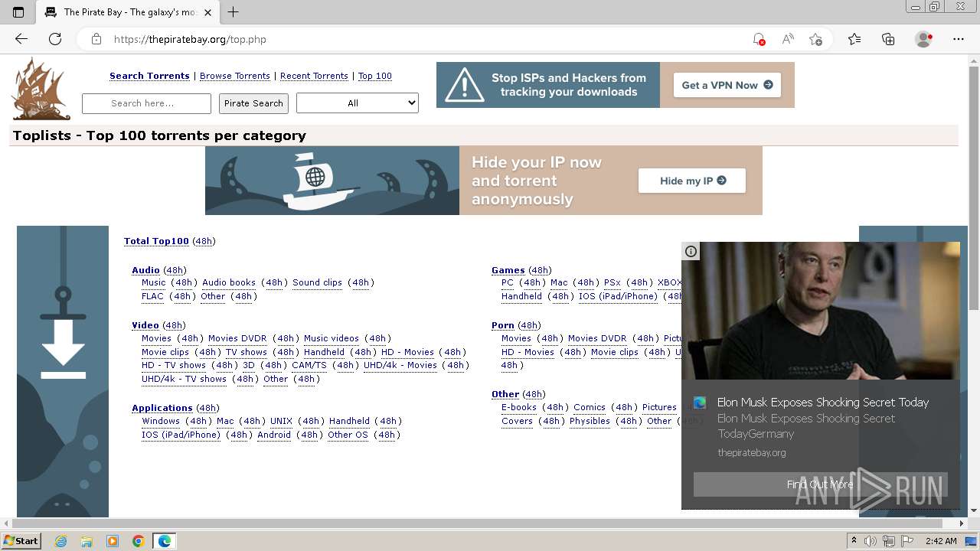Open TV shows top list
Screen dimensions: 980x551
tap(246, 352)
